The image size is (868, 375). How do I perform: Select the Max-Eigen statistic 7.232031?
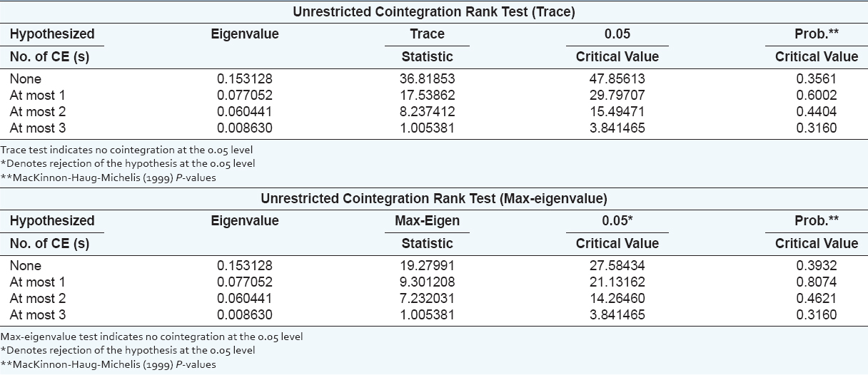(427, 299)
